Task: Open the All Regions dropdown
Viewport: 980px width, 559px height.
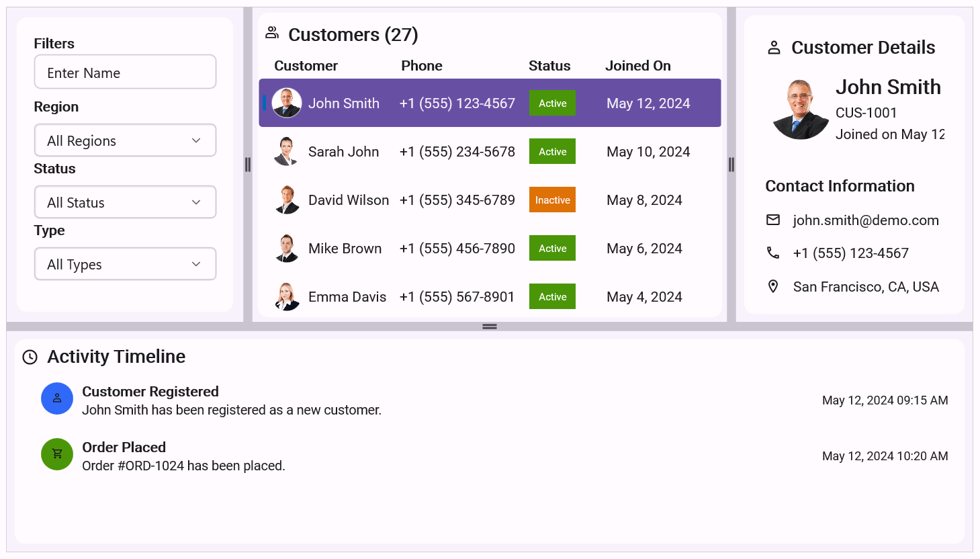Action: tap(125, 140)
